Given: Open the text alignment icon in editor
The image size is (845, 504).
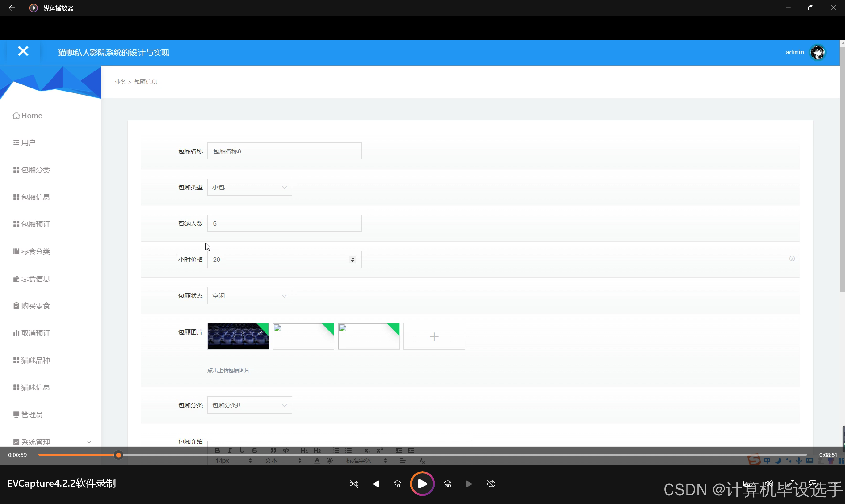Looking at the screenshot, I should 403,461.
